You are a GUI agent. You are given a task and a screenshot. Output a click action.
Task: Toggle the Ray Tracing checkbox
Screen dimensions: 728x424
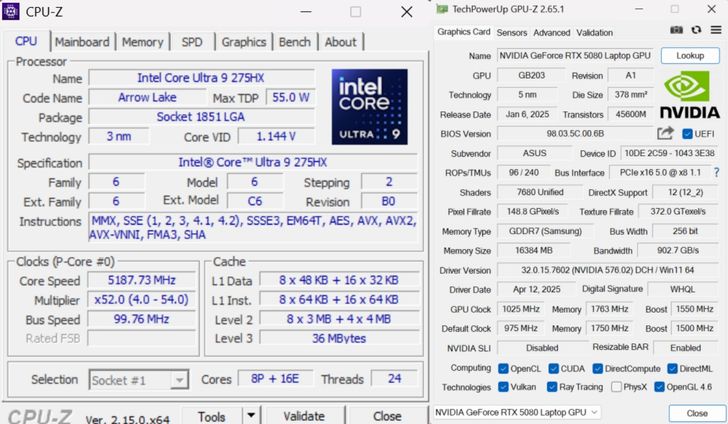[552, 387]
